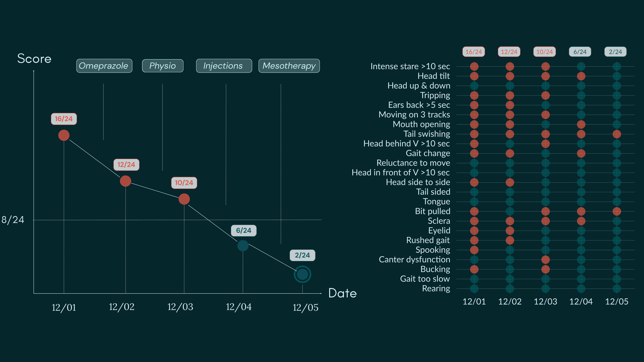Click the 8/24 threshold label on the score axis

[13, 220]
